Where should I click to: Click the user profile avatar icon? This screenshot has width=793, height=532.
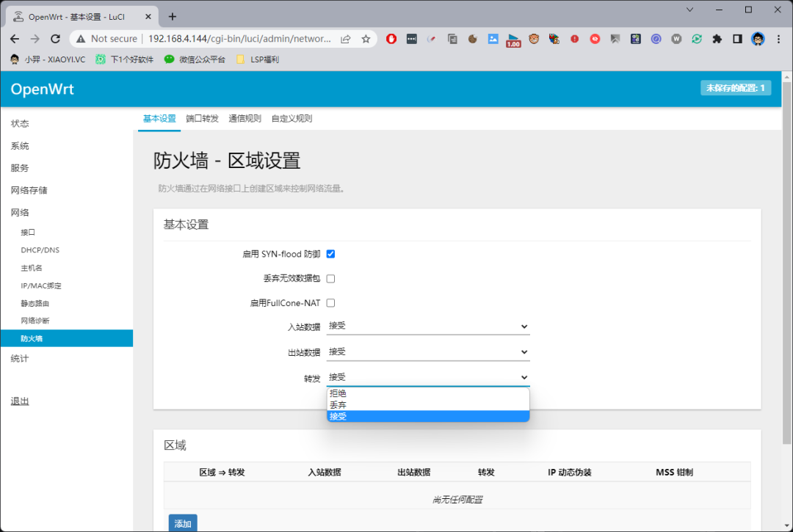pyautogui.click(x=758, y=39)
